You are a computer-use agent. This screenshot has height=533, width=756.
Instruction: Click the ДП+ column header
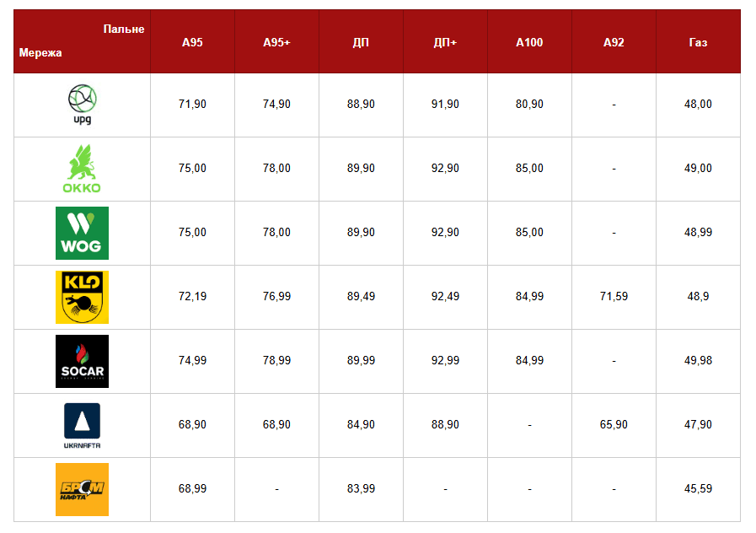pos(445,42)
